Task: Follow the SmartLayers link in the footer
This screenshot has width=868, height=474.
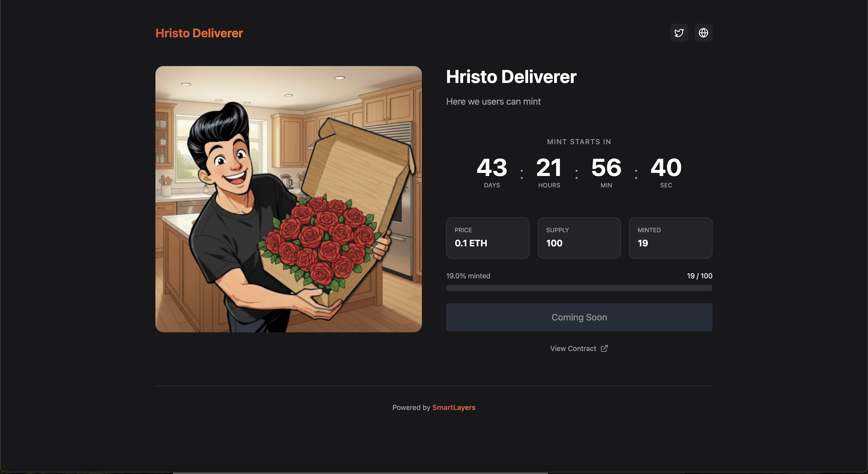Action: [x=454, y=407]
